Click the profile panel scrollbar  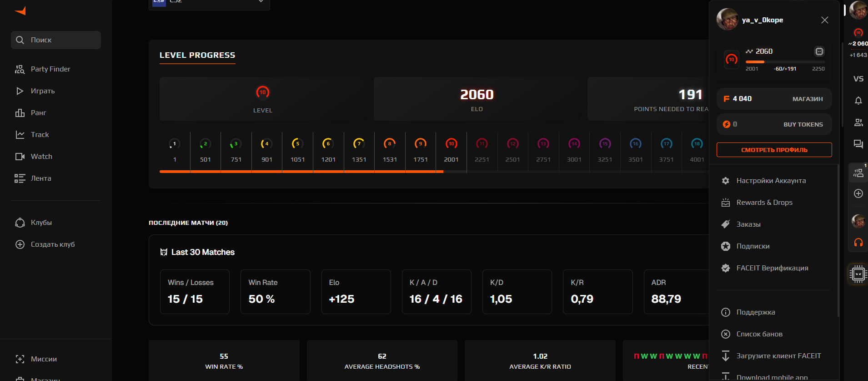tap(838, 240)
